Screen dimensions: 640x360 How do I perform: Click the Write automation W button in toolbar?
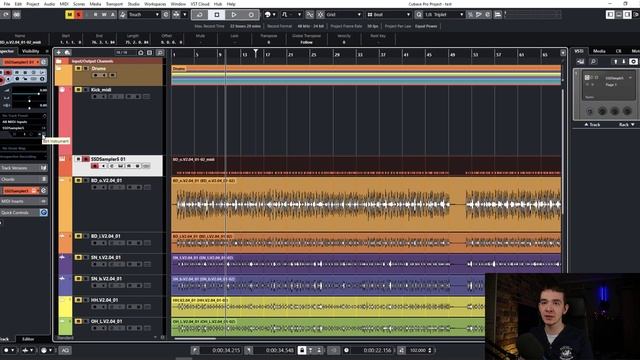[x=104, y=15]
